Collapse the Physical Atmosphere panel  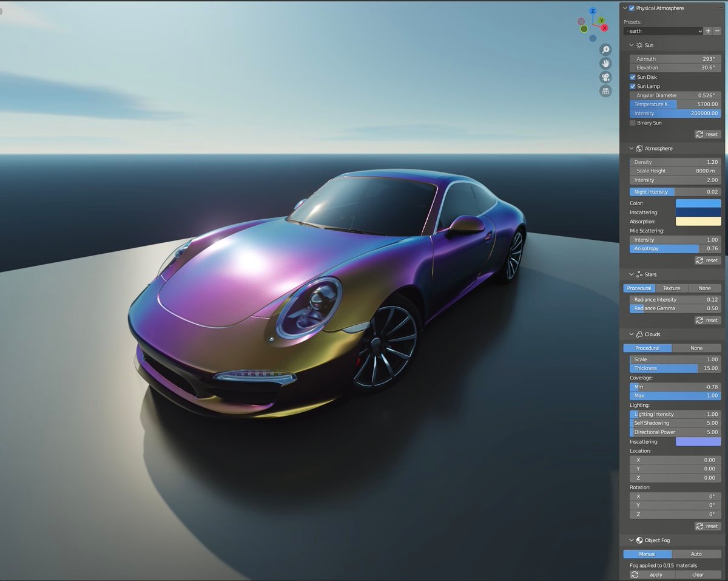(x=625, y=8)
